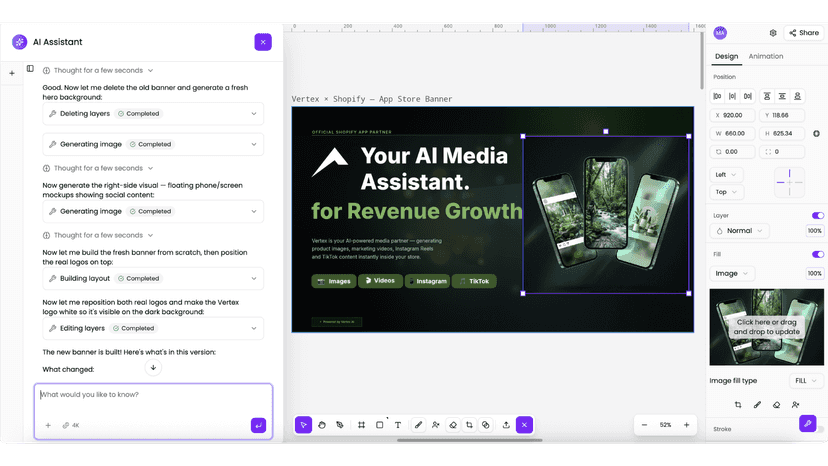Expand the Editing layers step
This screenshot has width=828, height=466.
[153, 328]
